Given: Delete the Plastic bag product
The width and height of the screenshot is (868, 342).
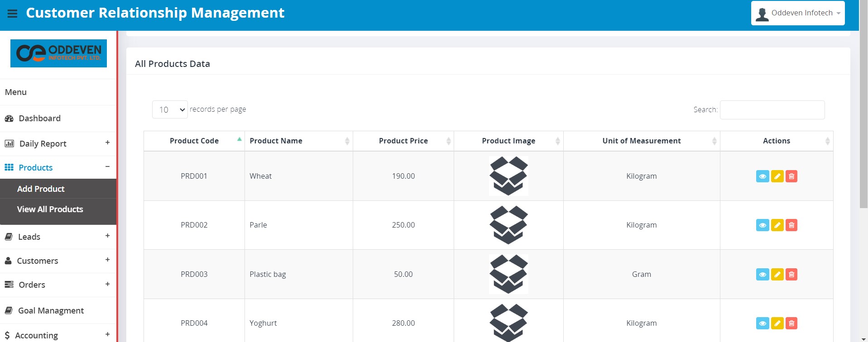Looking at the screenshot, I should pyautogui.click(x=791, y=275).
